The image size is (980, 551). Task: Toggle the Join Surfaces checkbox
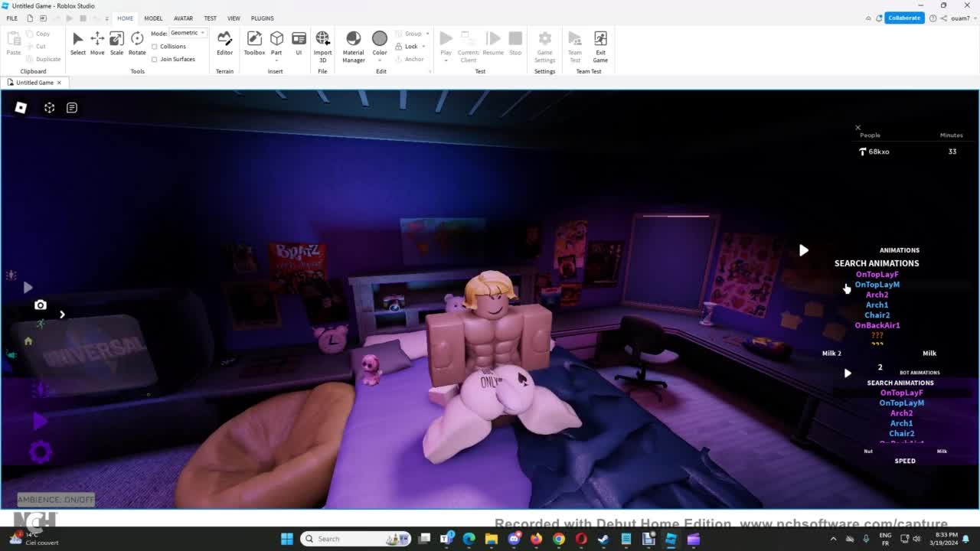coord(155,59)
